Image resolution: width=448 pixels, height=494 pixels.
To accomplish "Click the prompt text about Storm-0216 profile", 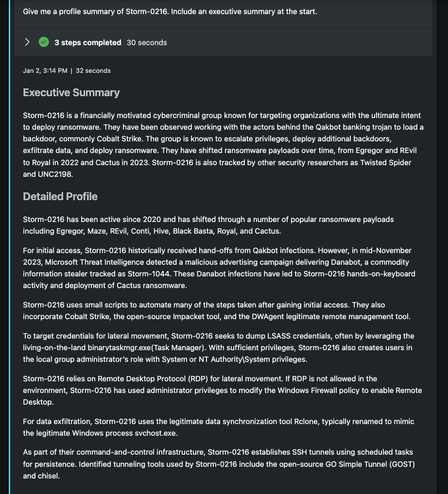I will 170,11.
